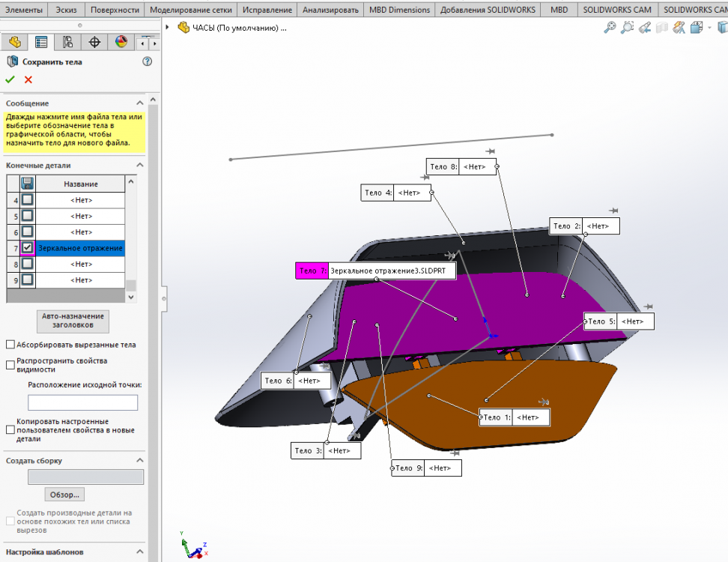728x562 pixels.
Task: Open the FeatureManager design tree tab
Action: point(14,42)
